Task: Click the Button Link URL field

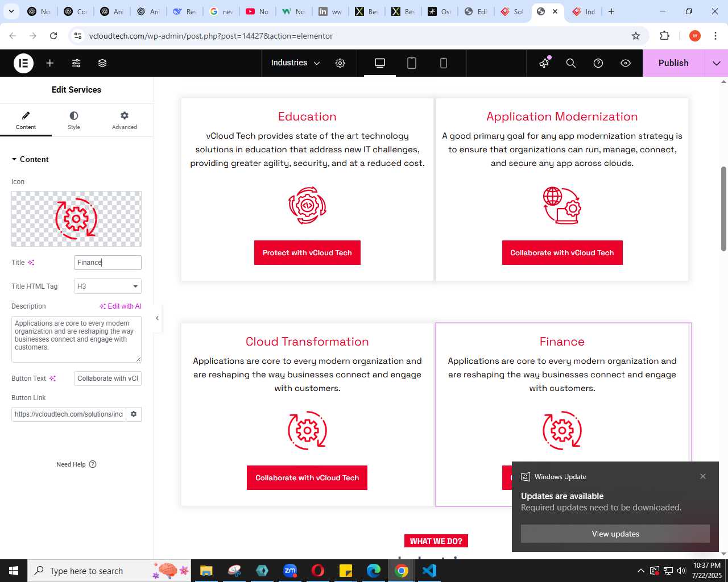Action: click(x=68, y=414)
